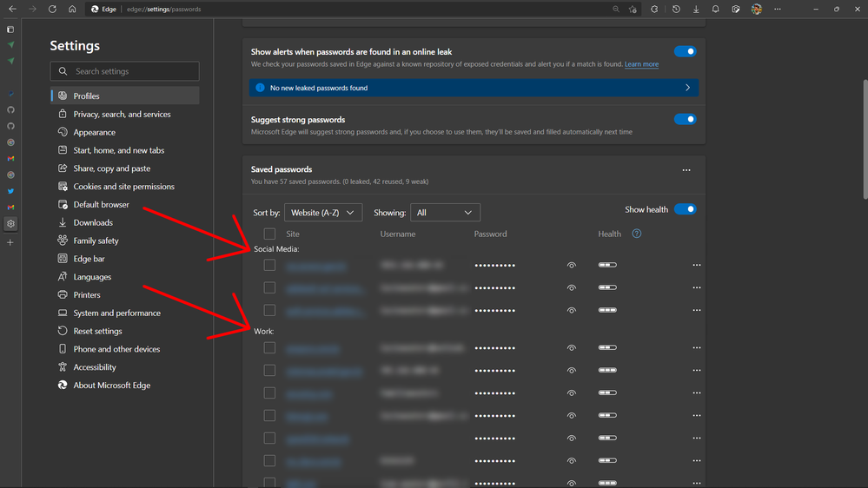Go to the home page icon
The height and width of the screenshot is (488, 868).
(x=72, y=9)
